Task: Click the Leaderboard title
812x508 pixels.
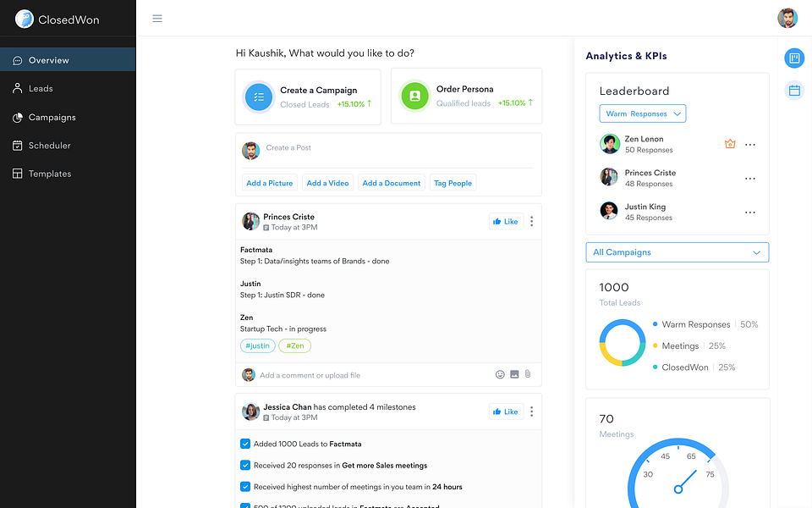Action: (x=634, y=91)
